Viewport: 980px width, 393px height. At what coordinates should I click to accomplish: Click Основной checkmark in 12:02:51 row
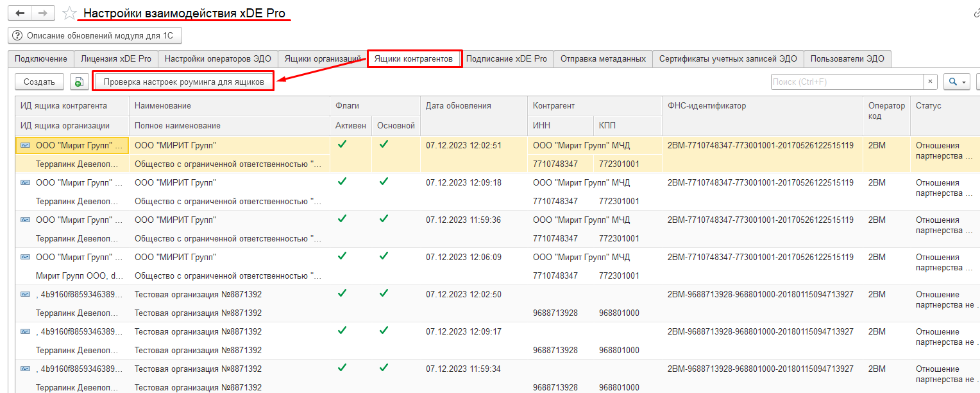384,144
